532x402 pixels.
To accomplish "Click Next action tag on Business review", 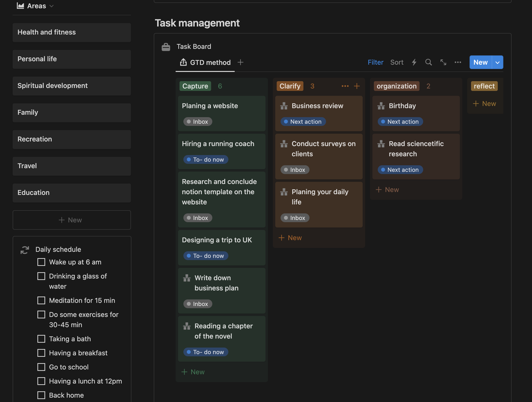I will [303, 122].
